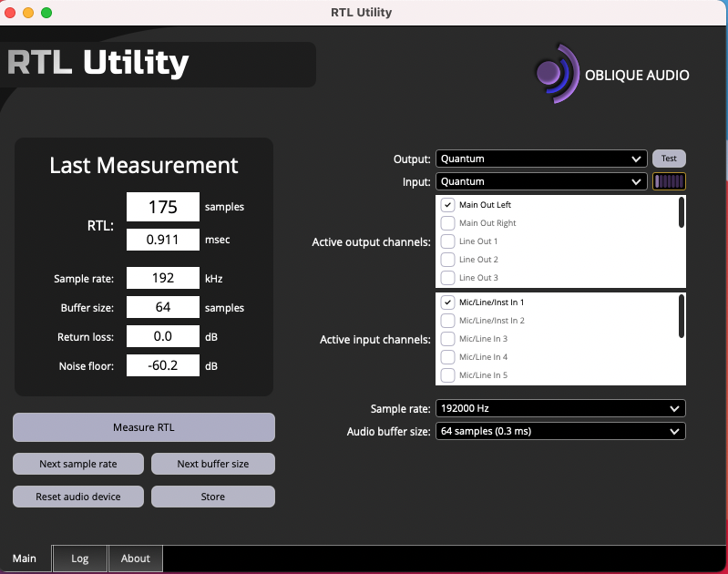Click the Active input channels label
728x574 pixels.
pos(375,340)
